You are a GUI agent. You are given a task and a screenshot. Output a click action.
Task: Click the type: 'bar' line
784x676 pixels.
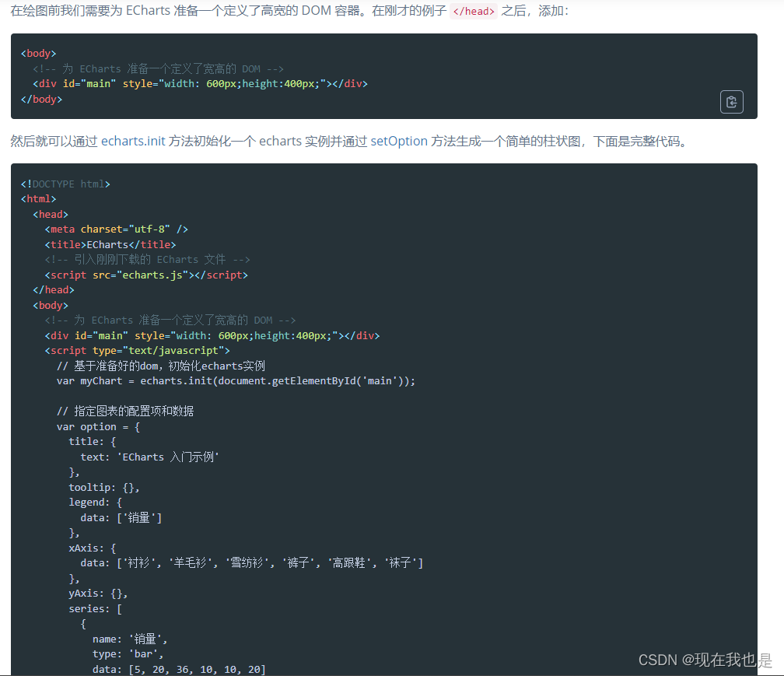(x=128, y=654)
